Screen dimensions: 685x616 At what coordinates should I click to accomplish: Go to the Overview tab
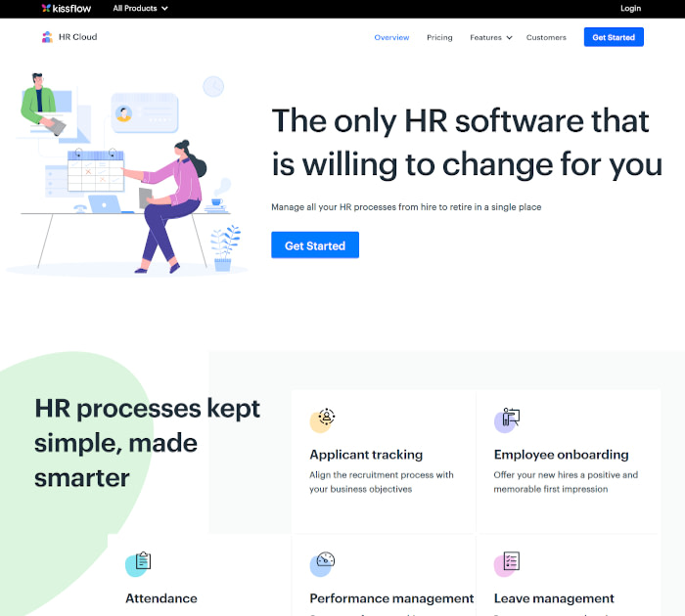[x=391, y=37]
